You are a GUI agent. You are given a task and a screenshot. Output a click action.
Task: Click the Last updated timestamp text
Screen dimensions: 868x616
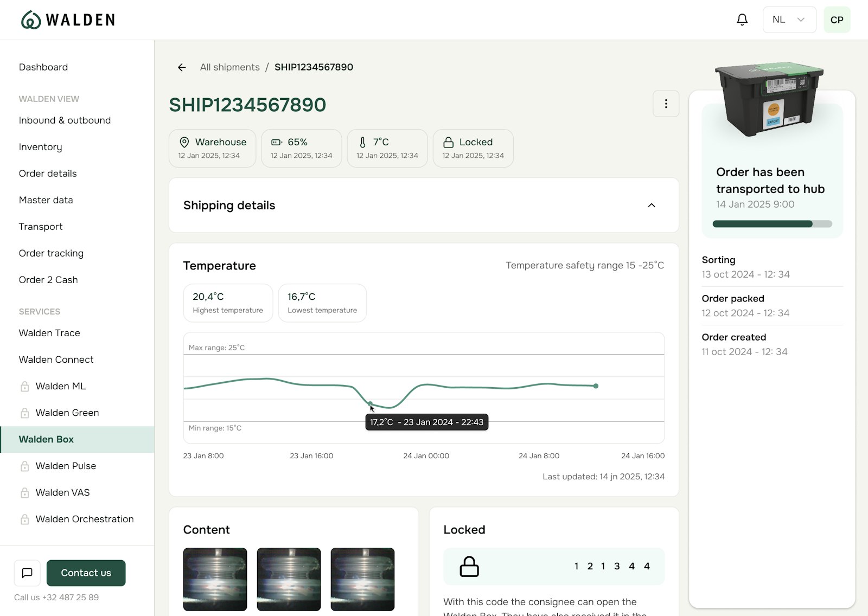[x=604, y=477]
